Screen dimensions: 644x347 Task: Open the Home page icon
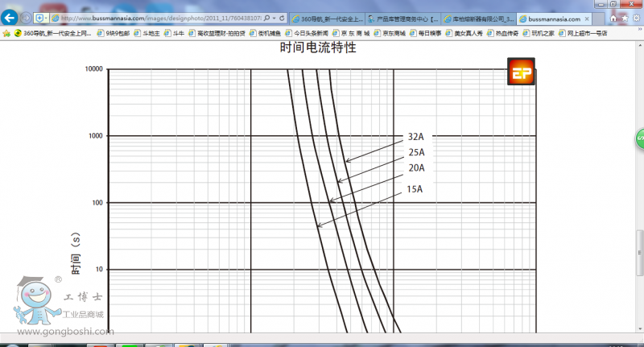pos(614,18)
